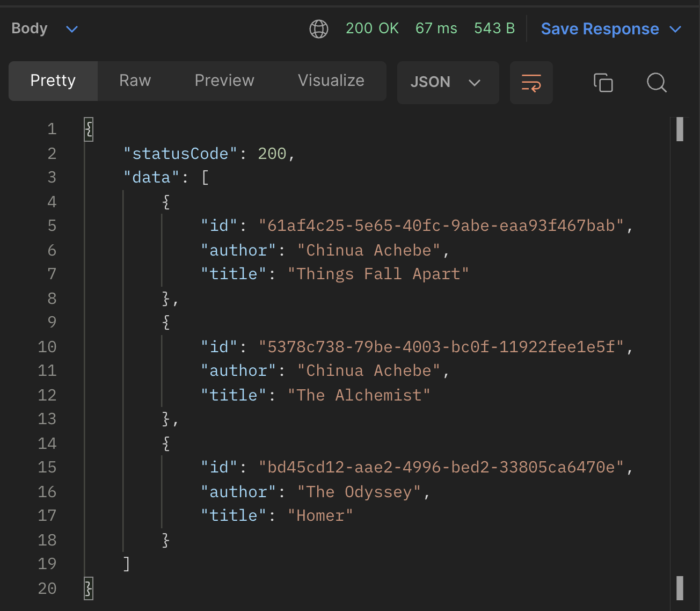Image resolution: width=700 pixels, height=611 pixels.
Task: Click the Body label
Action: pos(30,28)
